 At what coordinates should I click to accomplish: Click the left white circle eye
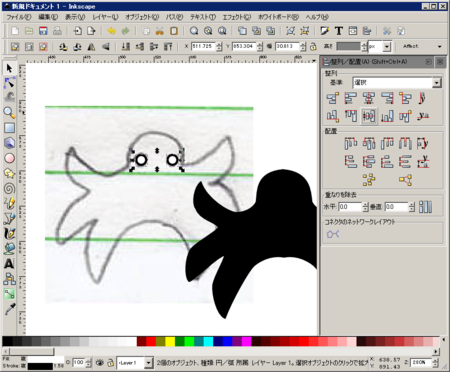141,160
